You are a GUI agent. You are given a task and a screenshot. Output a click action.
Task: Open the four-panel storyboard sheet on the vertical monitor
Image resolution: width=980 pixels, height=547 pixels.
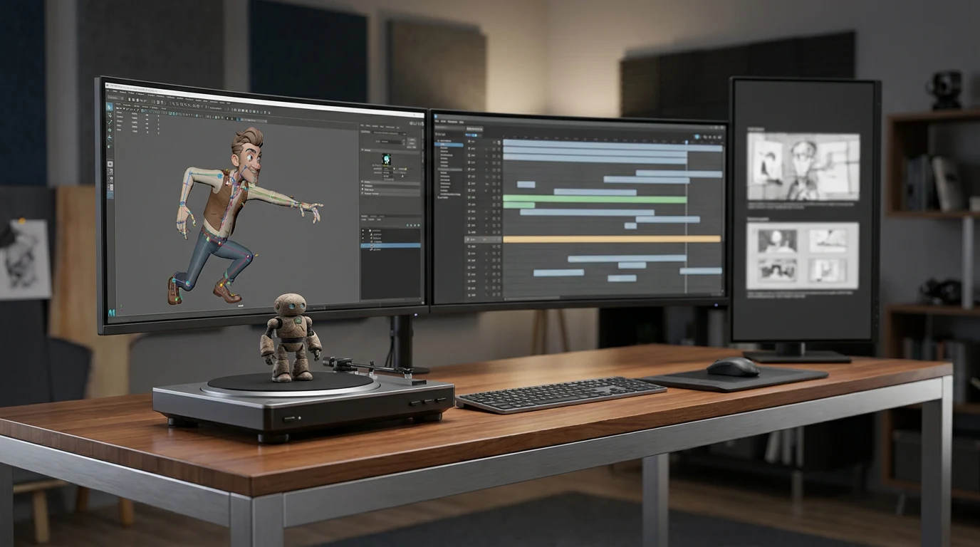803,256
